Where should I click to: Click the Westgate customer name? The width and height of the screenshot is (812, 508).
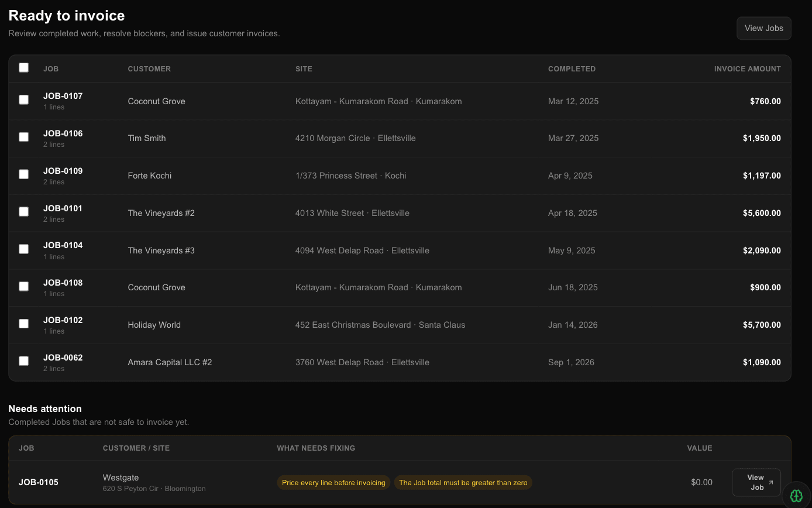pos(121,478)
